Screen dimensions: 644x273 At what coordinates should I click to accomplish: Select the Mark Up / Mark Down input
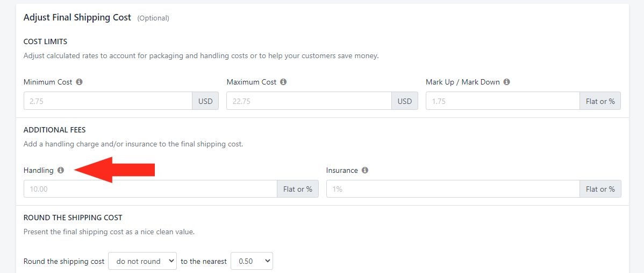point(502,101)
